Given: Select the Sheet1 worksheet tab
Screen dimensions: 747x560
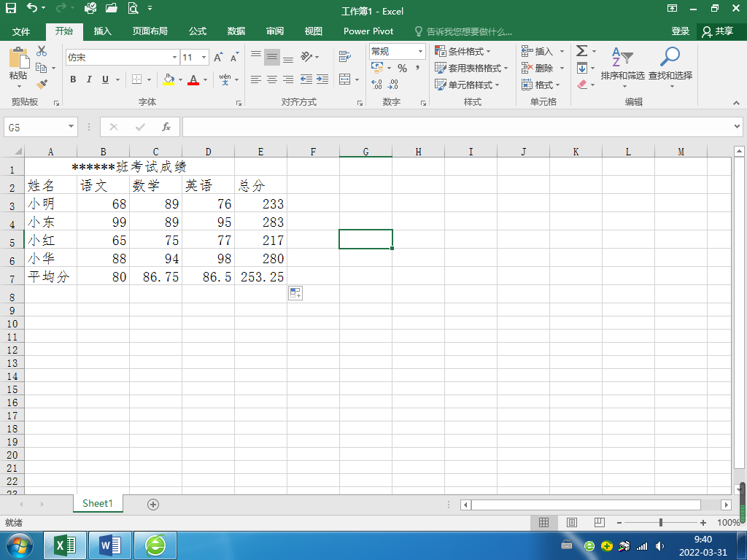Looking at the screenshot, I should tap(98, 503).
